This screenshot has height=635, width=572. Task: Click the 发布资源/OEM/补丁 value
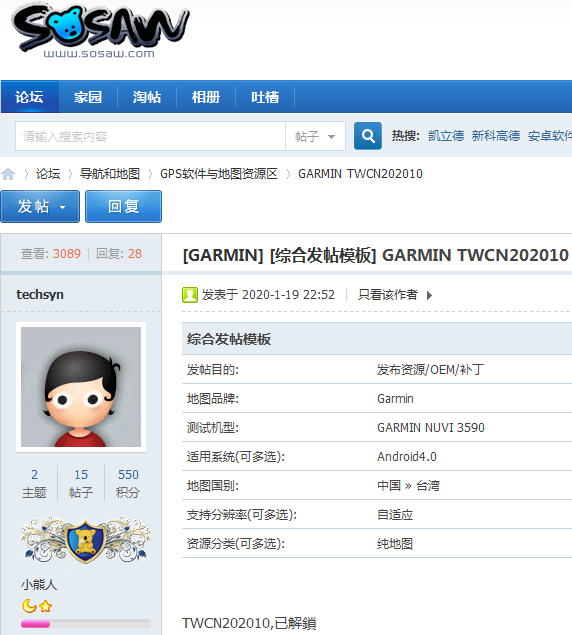430,369
